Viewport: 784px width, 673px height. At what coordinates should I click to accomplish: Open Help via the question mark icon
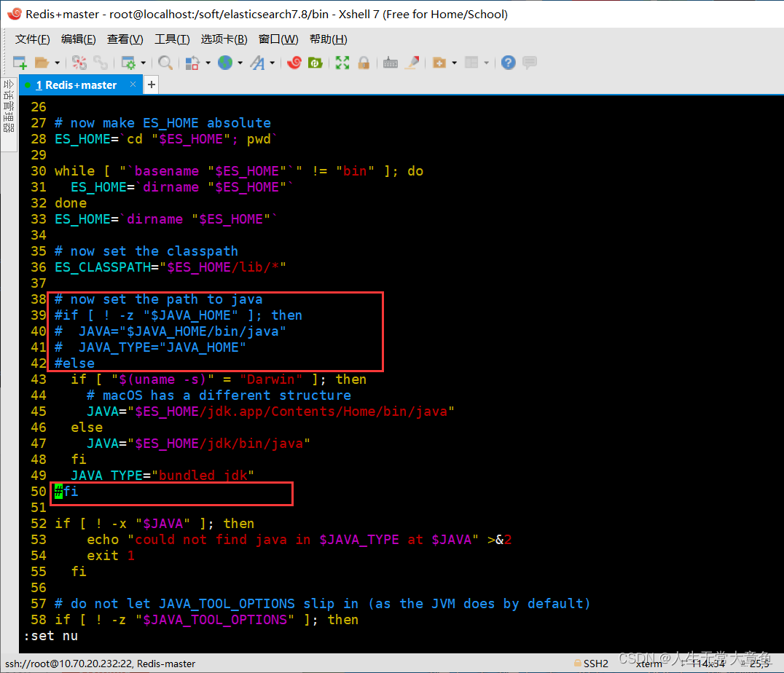point(507,63)
